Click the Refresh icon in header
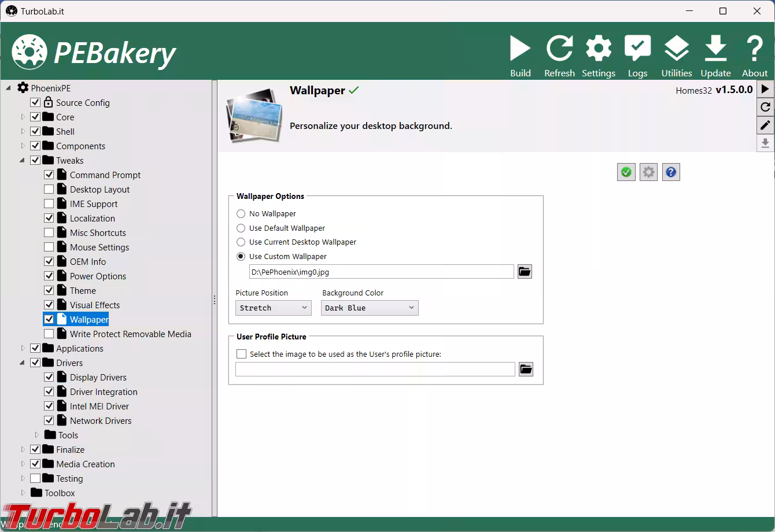 click(559, 56)
